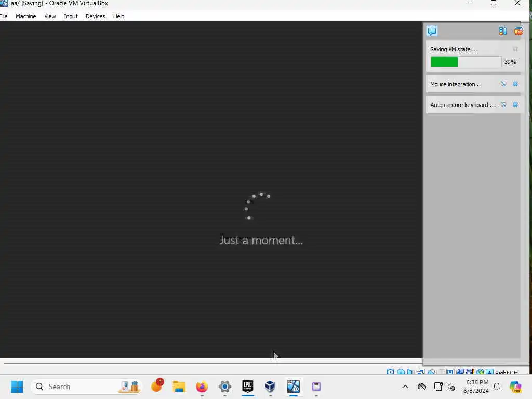
Task: Dismiss the Mouse integration notification
Action: [x=515, y=84]
